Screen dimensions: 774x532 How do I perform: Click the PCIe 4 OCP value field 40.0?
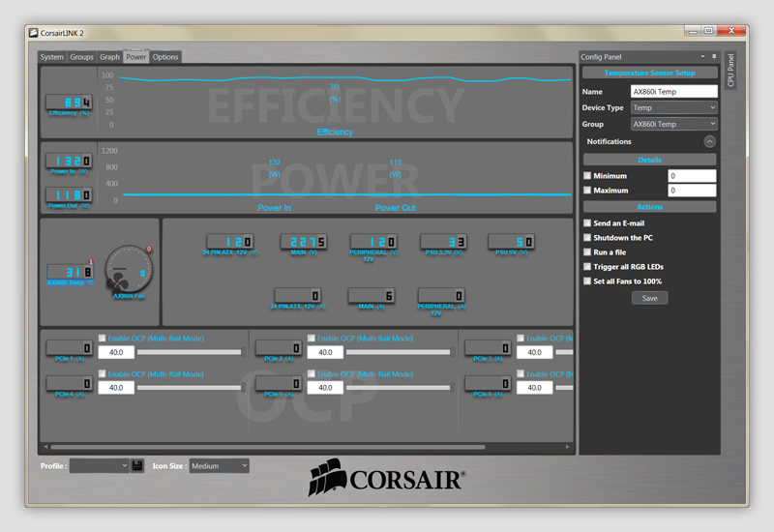coord(116,388)
